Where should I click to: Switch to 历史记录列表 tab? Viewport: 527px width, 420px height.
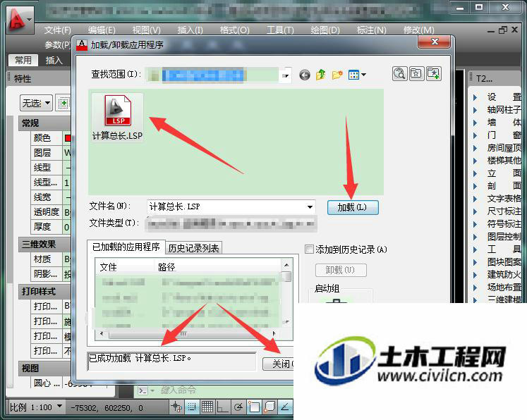[193, 249]
